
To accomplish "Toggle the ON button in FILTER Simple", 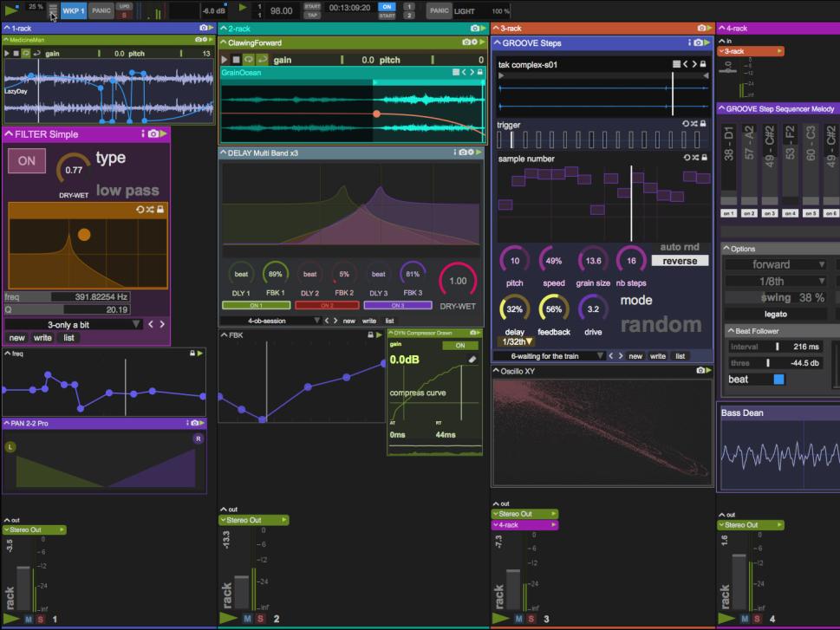I will point(26,161).
